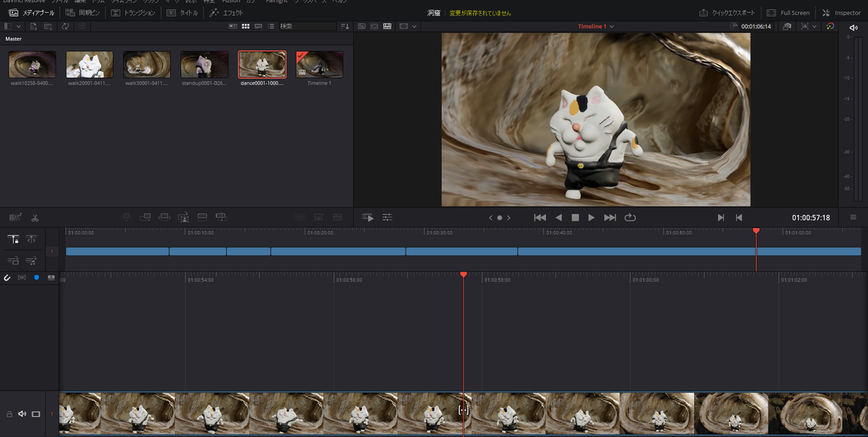
Task: Switch media pool to thumbnail grid view
Action: pyautogui.click(x=245, y=26)
